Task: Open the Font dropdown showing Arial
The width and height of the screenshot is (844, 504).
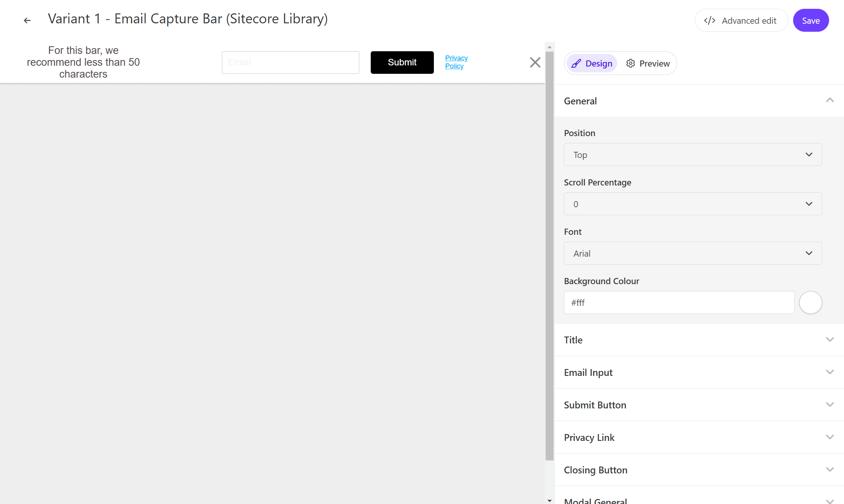Action: click(x=692, y=254)
